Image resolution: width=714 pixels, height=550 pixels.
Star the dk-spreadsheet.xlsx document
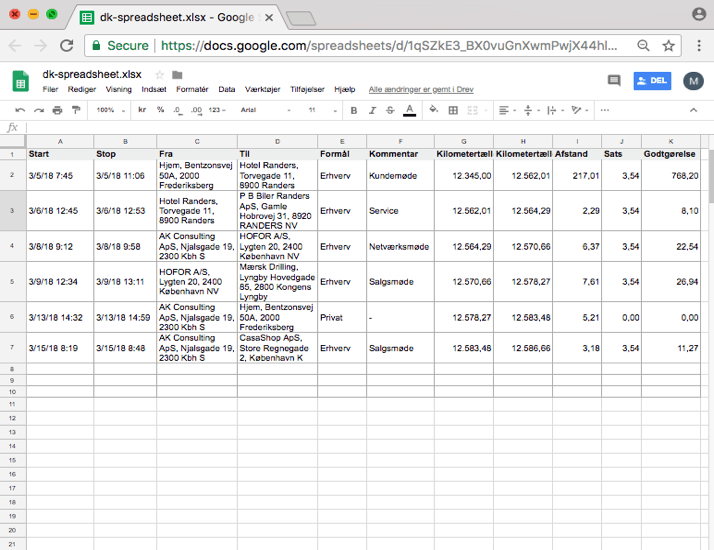pyautogui.click(x=159, y=75)
